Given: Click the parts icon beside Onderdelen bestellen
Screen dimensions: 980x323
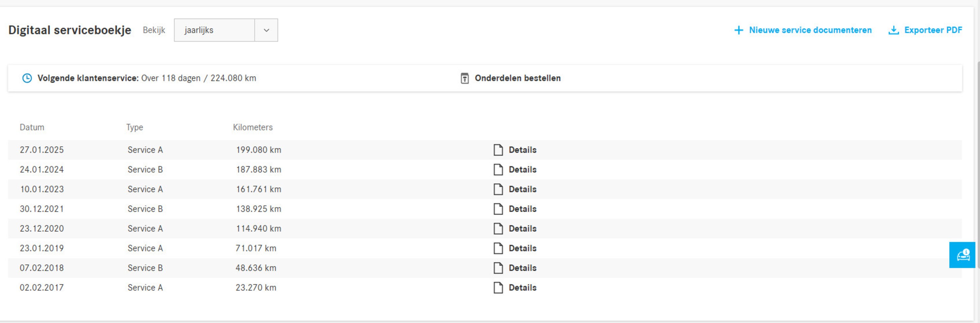Looking at the screenshot, I should pos(464,78).
